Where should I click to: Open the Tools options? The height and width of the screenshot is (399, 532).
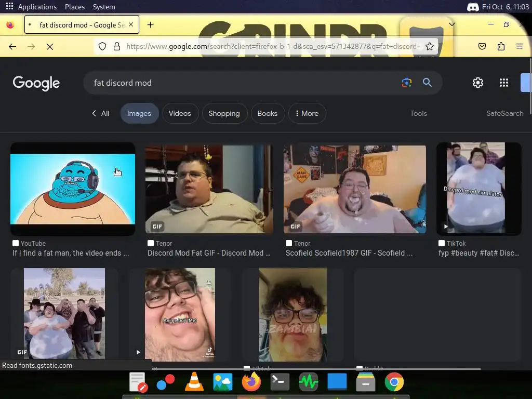pos(418,113)
